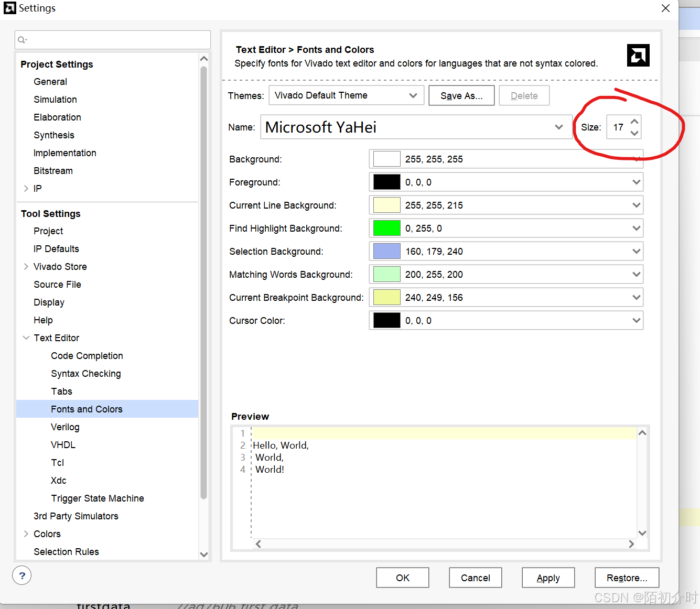Select Syntax Checking page
The image size is (700, 609).
(x=86, y=374)
